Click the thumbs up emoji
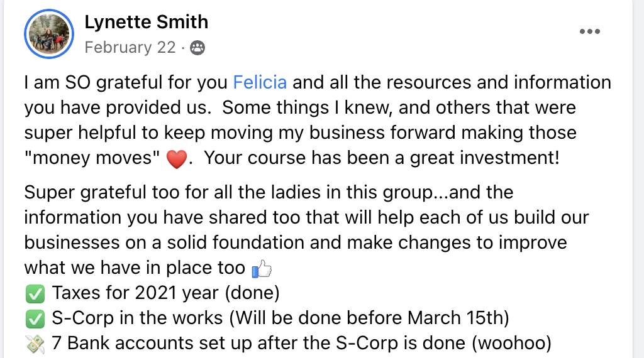Image resolution: width=644 pixels, height=358 pixels. click(261, 269)
